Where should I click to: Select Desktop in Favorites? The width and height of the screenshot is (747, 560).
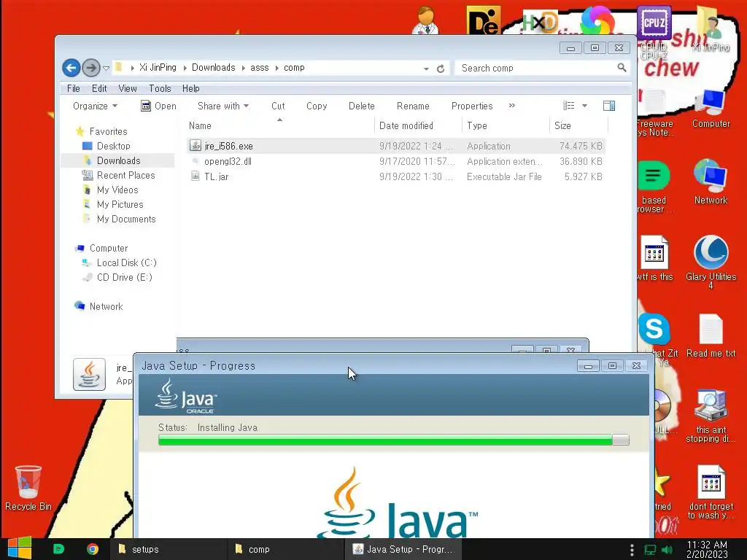coord(113,146)
